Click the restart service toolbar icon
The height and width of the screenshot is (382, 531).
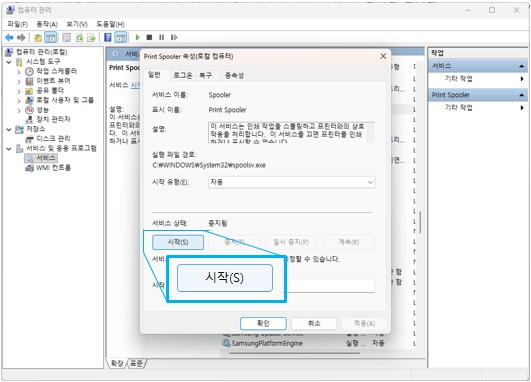tap(174, 37)
